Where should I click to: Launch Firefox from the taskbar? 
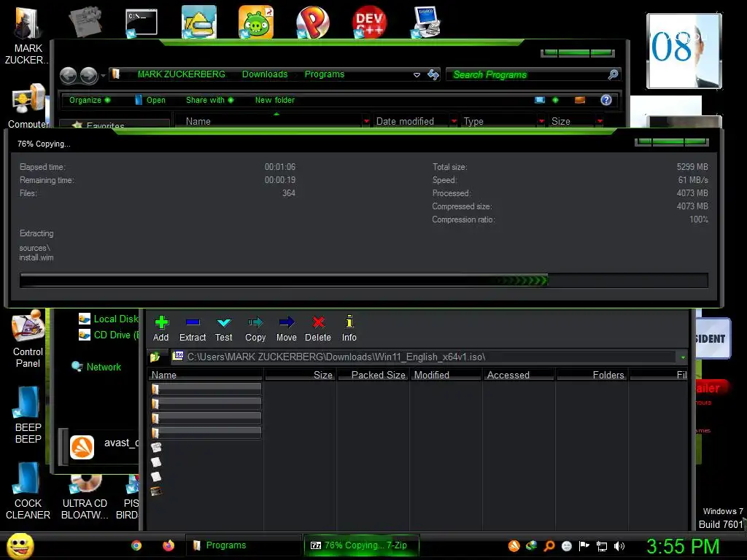pyautogui.click(x=169, y=545)
